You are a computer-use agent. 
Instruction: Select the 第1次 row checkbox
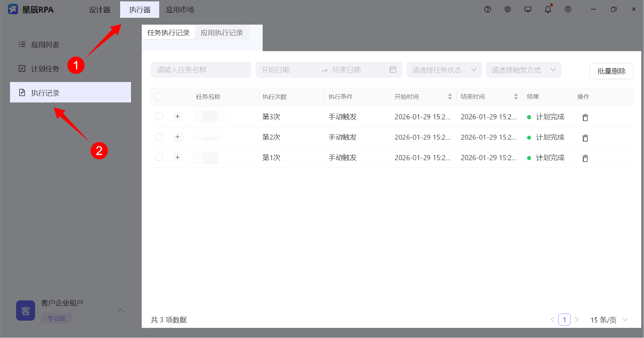coord(159,157)
